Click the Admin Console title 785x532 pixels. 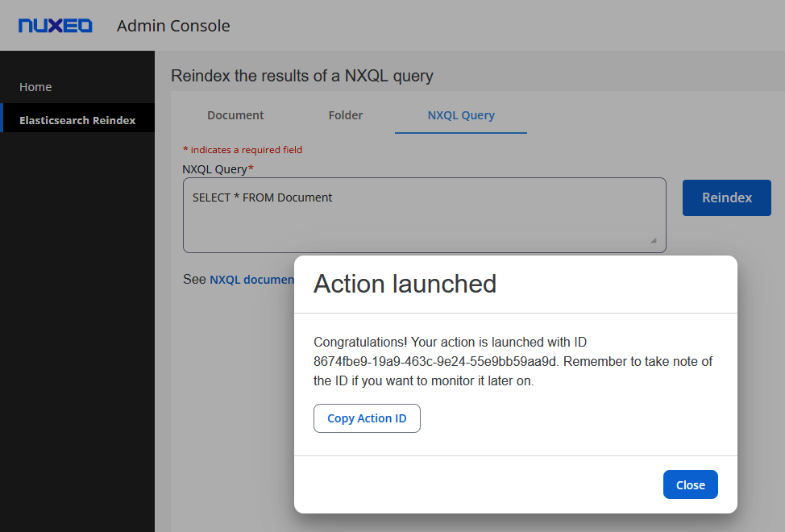coord(173,26)
